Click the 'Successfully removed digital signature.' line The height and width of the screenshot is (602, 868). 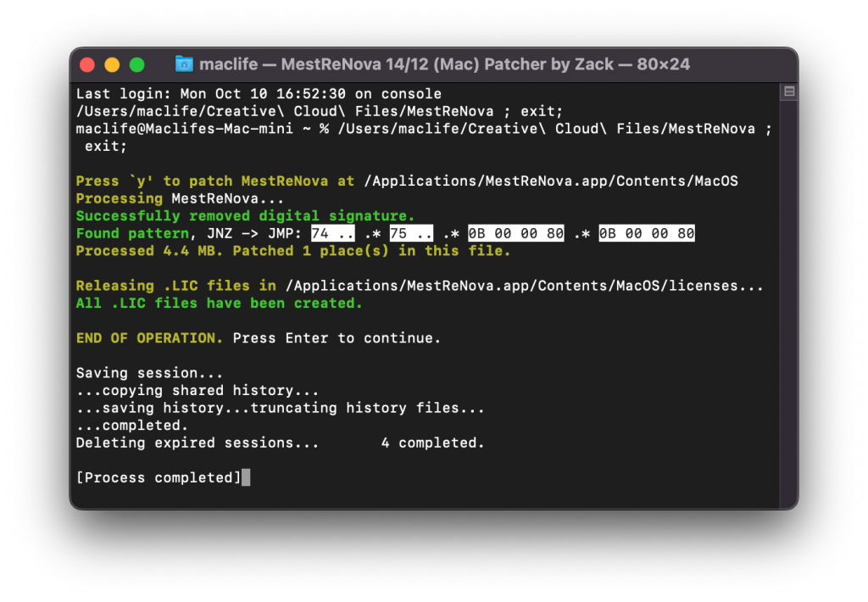coord(246,216)
